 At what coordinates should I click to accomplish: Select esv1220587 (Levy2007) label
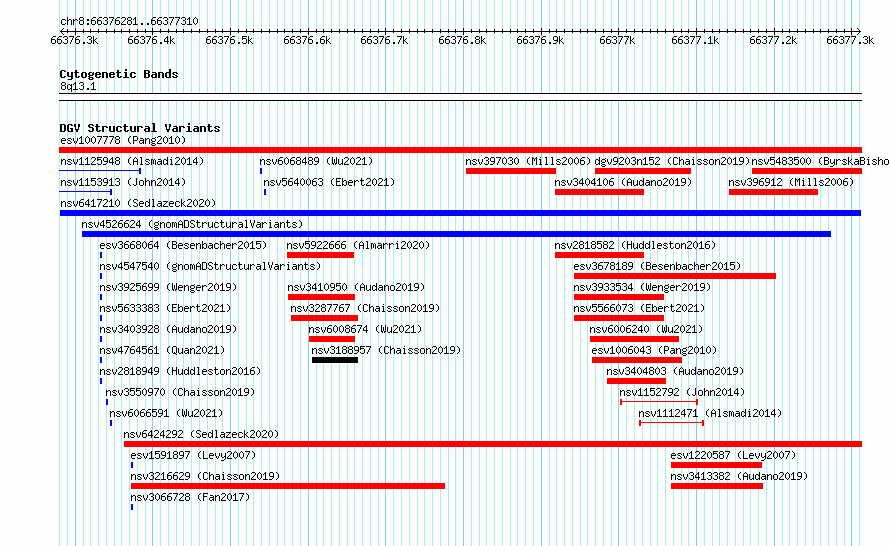733,455
